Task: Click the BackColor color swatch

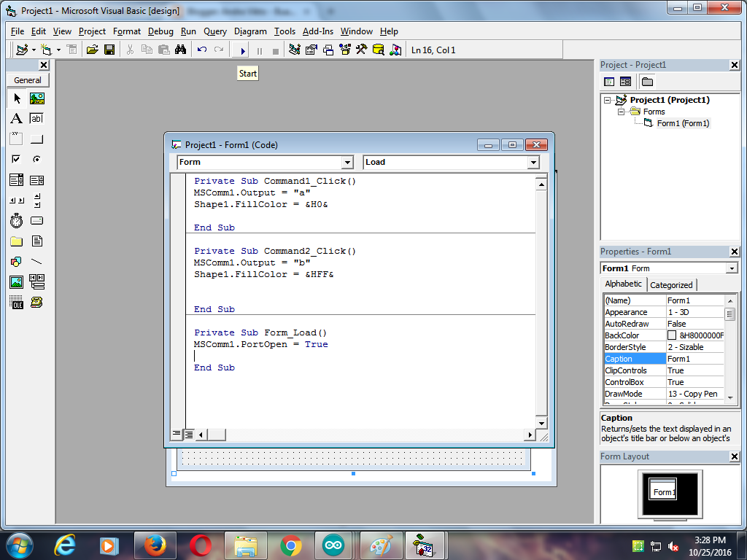Action: (x=672, y=335)
